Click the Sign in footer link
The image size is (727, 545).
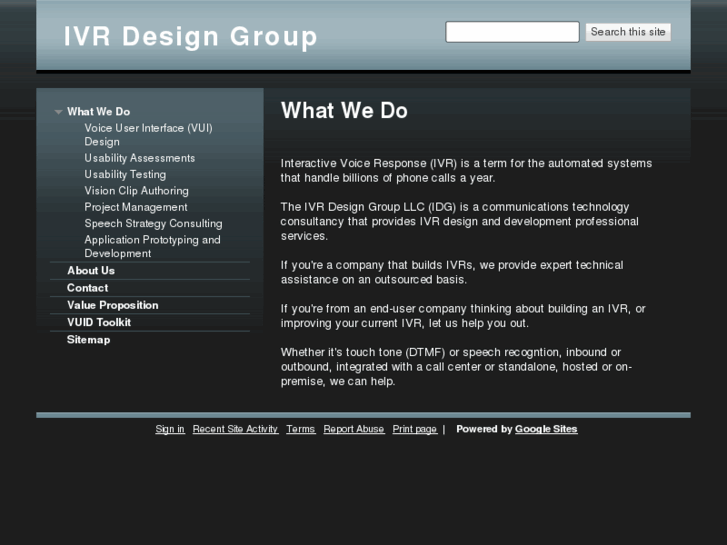(x=170, y=429)
